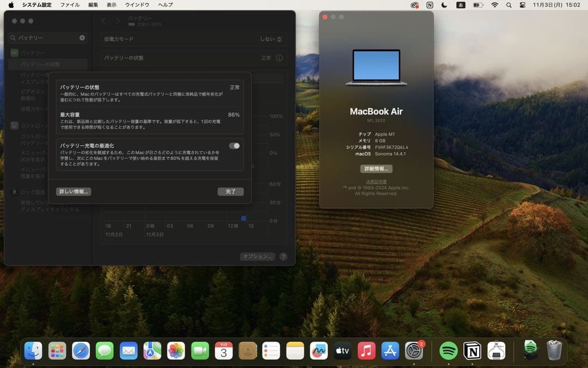Open the オプション… dropdown button
This screenshot has height=368, width=588.
click(257, 256)
